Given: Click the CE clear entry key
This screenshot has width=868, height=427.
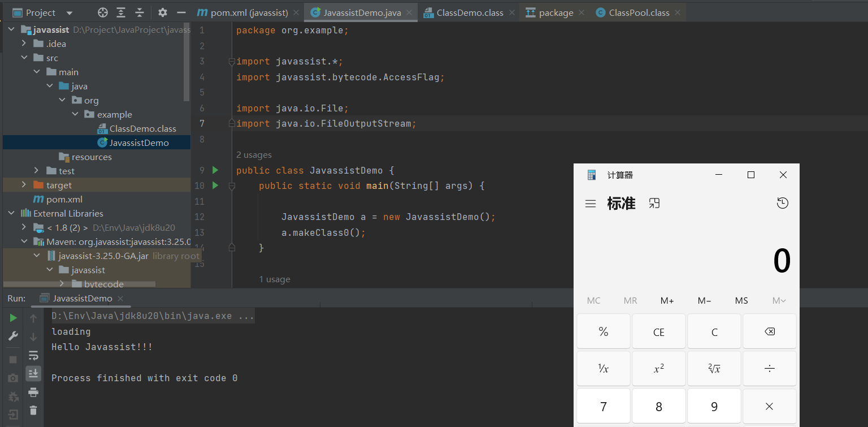Looking at the screenshot, I should (x=659, y=331).
